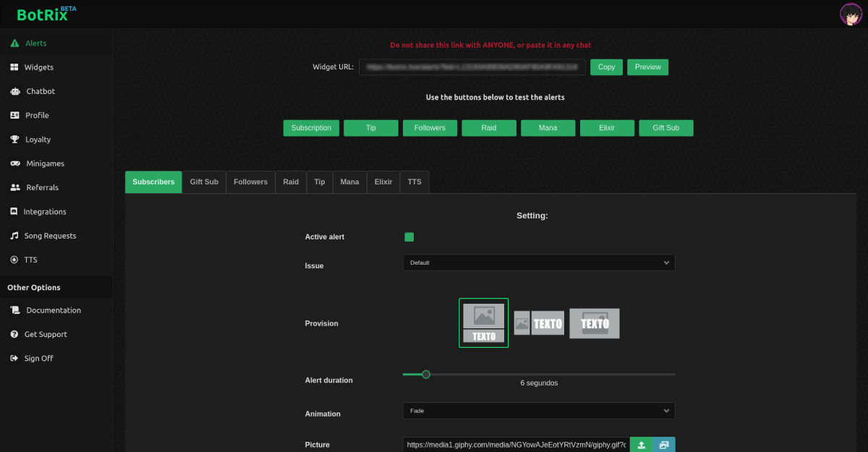Adjust the Alert duration slider
Screen dimensions: 868x452
point(425,374)
